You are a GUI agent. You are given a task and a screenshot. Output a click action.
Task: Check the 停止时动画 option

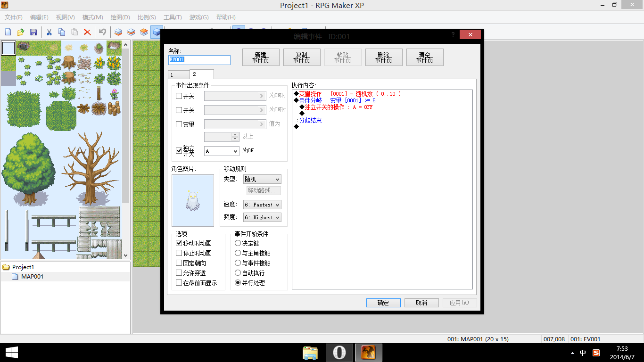click(179, 253)
